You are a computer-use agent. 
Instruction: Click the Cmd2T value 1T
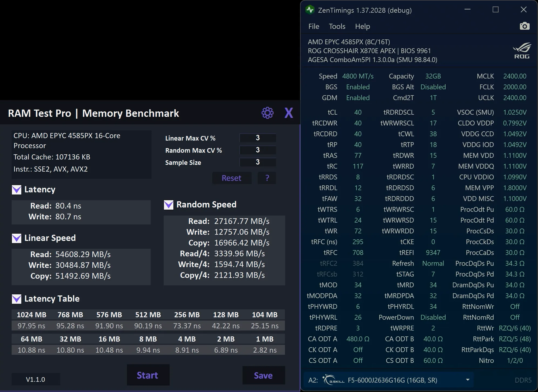(x=433, y=98)
